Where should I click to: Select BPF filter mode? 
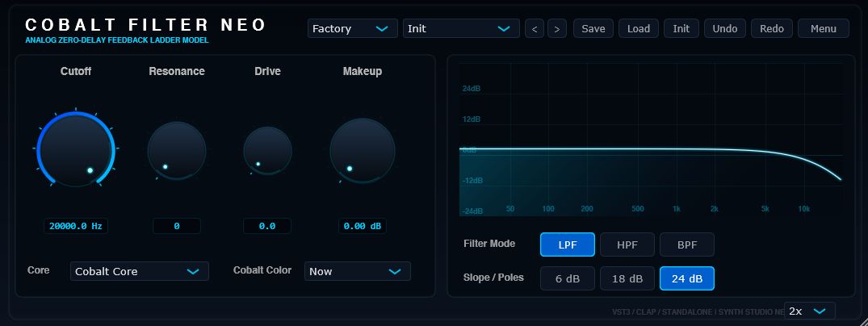pyautogui.click(x=687, y=245)
